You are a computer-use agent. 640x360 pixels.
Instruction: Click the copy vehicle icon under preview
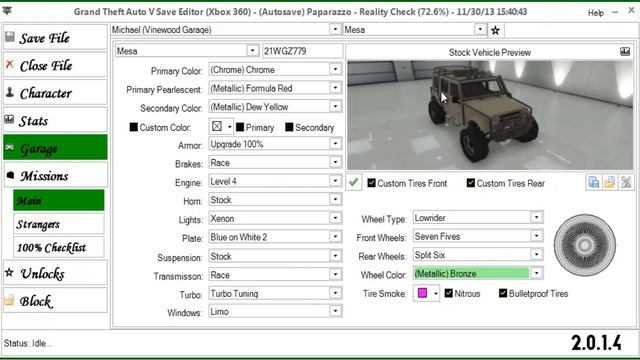point(593,182)
